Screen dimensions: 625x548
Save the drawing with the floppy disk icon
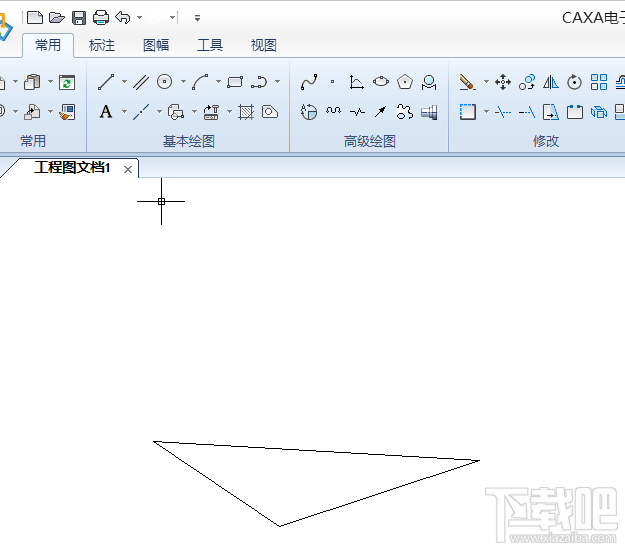79,18
